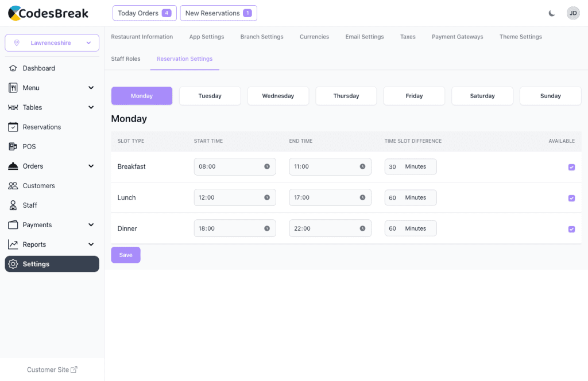Screen dimensions: 588x381
Task: Switch to the Payment Gateways tab
Action: pyautogui.click(x=457, y=37)
